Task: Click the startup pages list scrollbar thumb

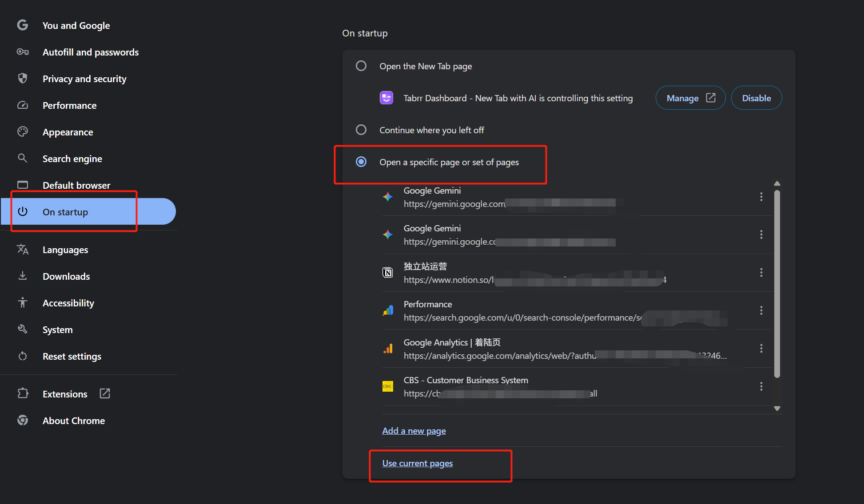Action: click(777, 284)
